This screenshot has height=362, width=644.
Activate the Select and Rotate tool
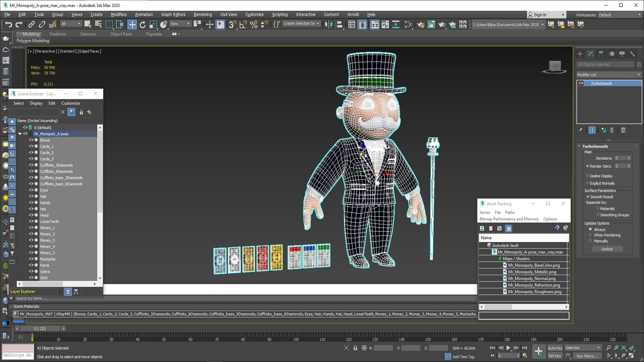(x=143, y=24)
